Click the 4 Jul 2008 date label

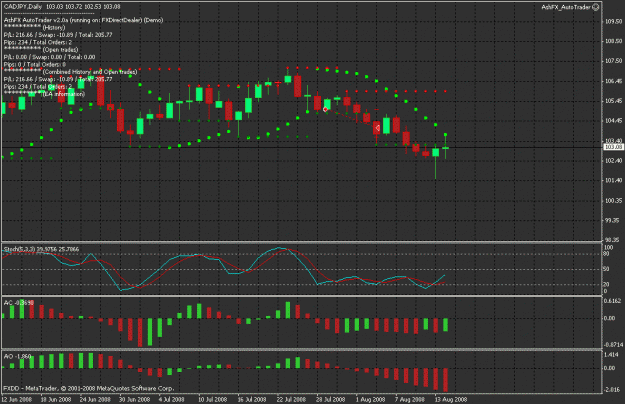pyautogui.click(x=171, y=399)
